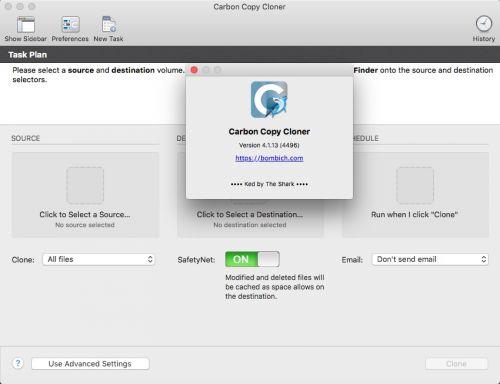This screenshot has height=384, width=500.
Task: Open the Clone 'All files' dropdown
Action: (99, 259)
